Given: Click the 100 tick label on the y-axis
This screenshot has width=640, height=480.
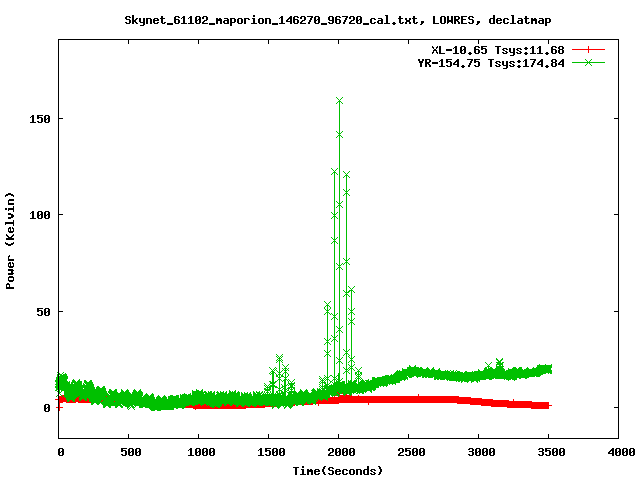Looking at the screenshot, I should point(40,215).
